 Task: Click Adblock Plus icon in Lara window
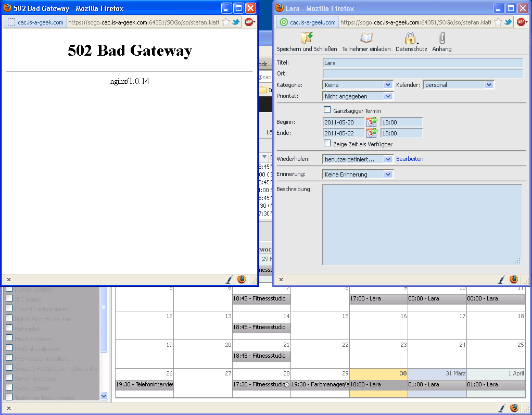pos(521,22)
